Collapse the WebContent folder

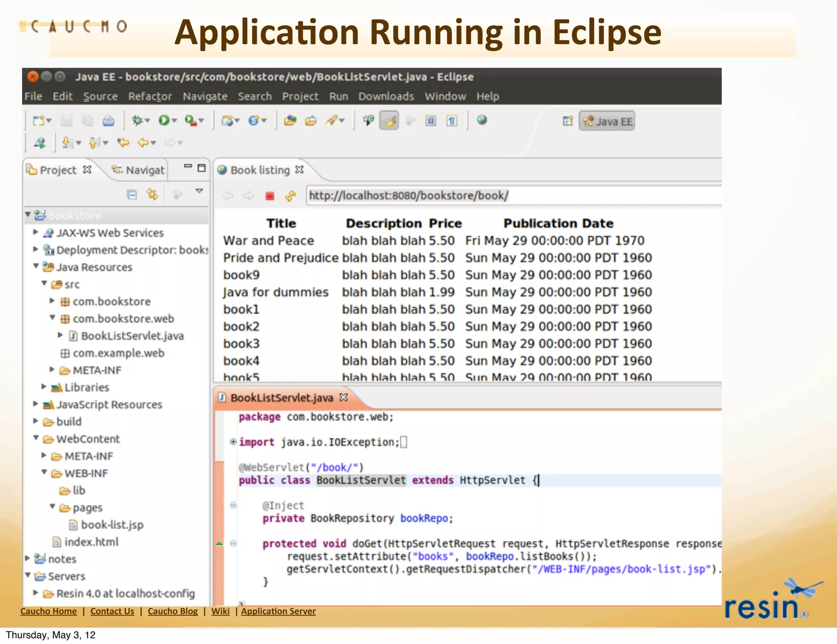pyautogui.click(x=36, y=438)
